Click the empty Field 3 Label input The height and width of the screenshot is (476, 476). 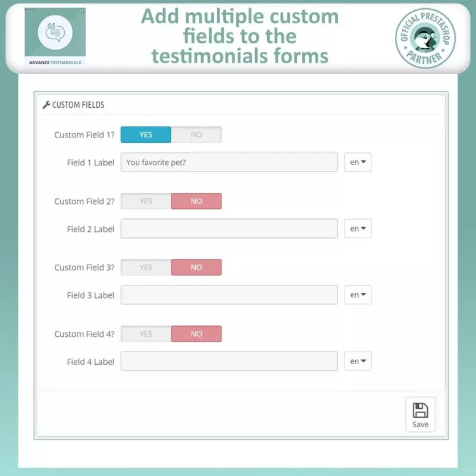click(229, 295)
